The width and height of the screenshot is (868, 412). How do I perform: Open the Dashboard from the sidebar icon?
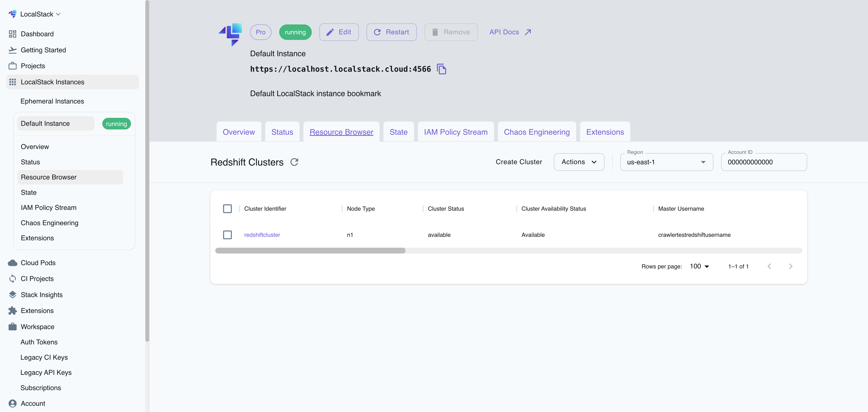click(12, 34)
